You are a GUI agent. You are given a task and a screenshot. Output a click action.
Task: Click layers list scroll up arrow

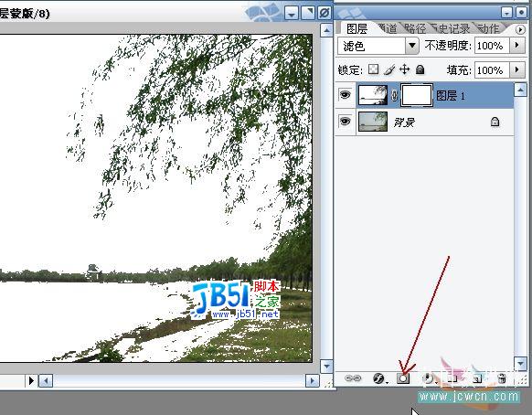(x=520, y=90)
